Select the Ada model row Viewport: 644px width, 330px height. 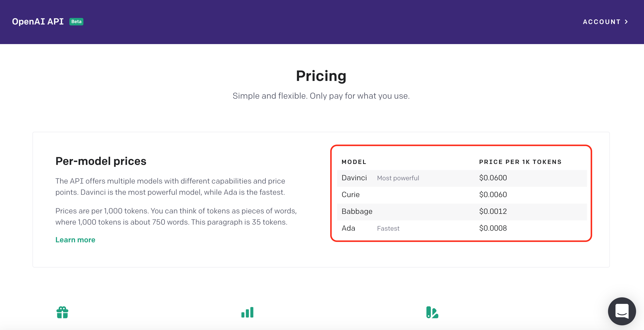coord(462,228)
